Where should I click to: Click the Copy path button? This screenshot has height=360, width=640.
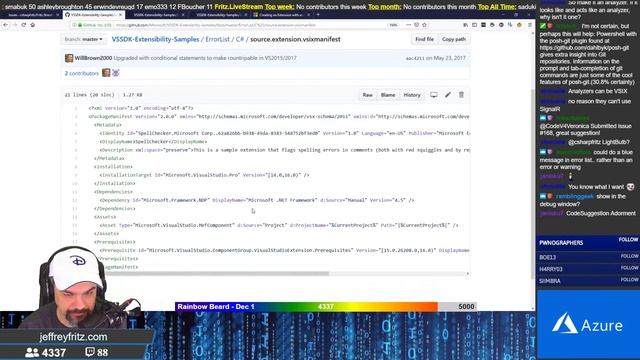click(x=453, y=39)
